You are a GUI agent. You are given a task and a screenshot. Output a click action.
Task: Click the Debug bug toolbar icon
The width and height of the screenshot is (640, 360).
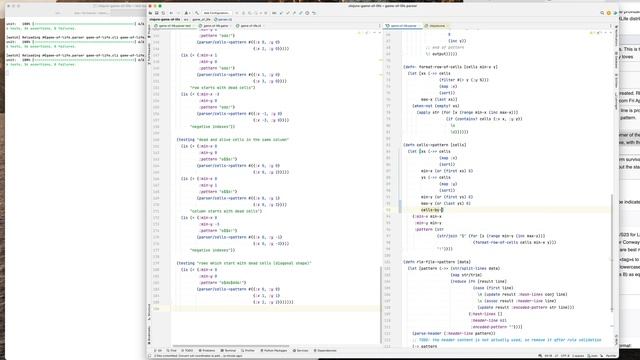click(244, 13)
